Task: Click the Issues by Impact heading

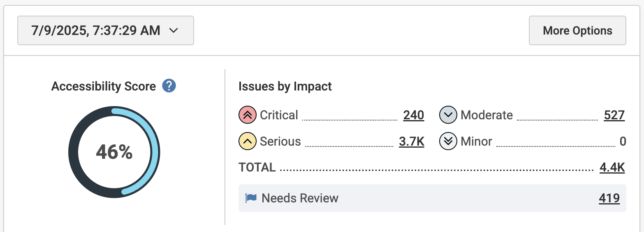Action: pos(285,86)
